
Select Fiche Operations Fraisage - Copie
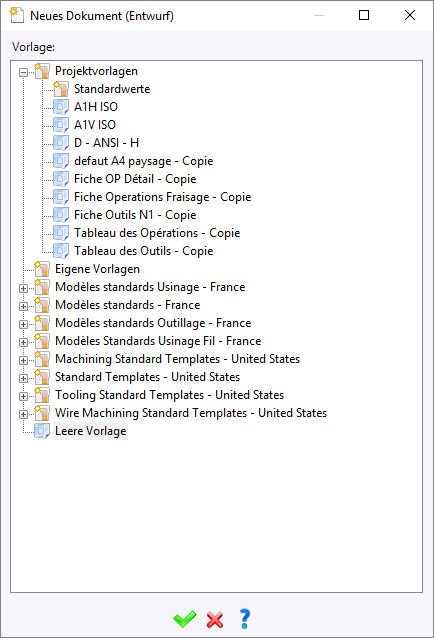[162, 197]
